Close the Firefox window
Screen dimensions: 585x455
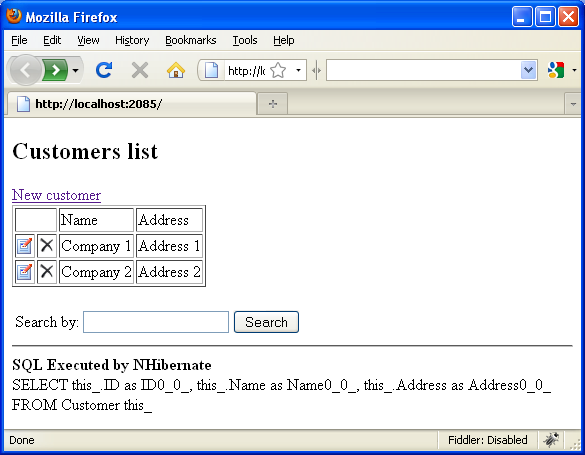568,17
